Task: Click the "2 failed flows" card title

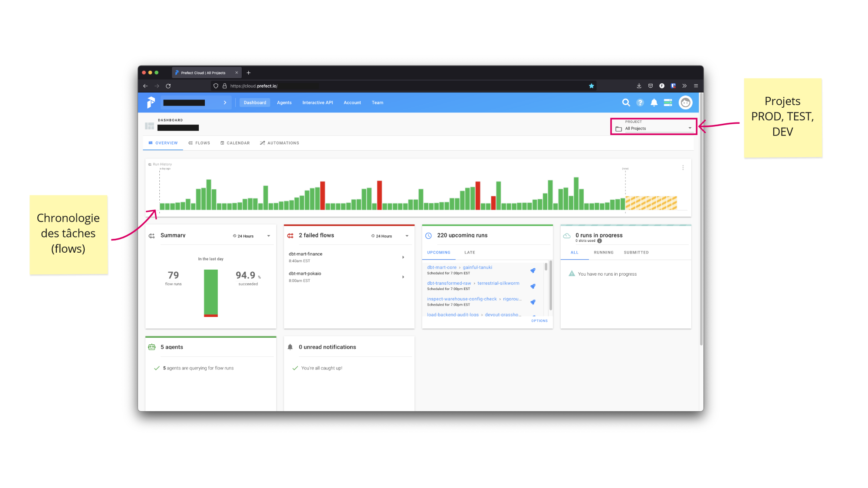Action: tap(316, 235)
